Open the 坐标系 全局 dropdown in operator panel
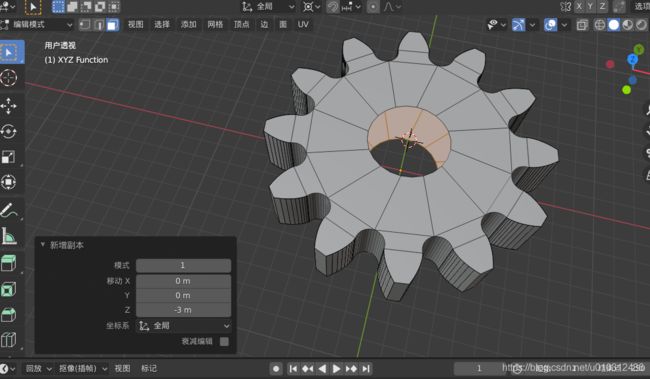The height and width of the screenshot is (379, 650). pyautogui.click(x=184, y=326)
